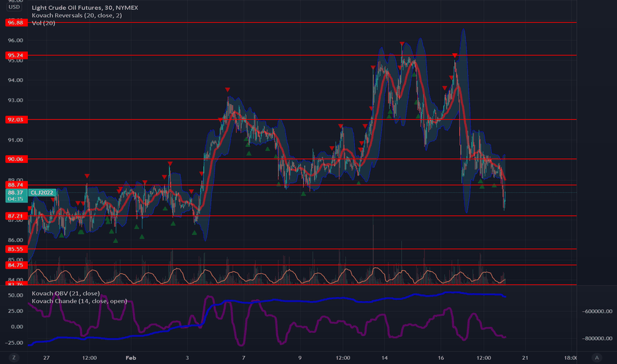Click the 87.21 horizontal line price label

coord(16,216)
